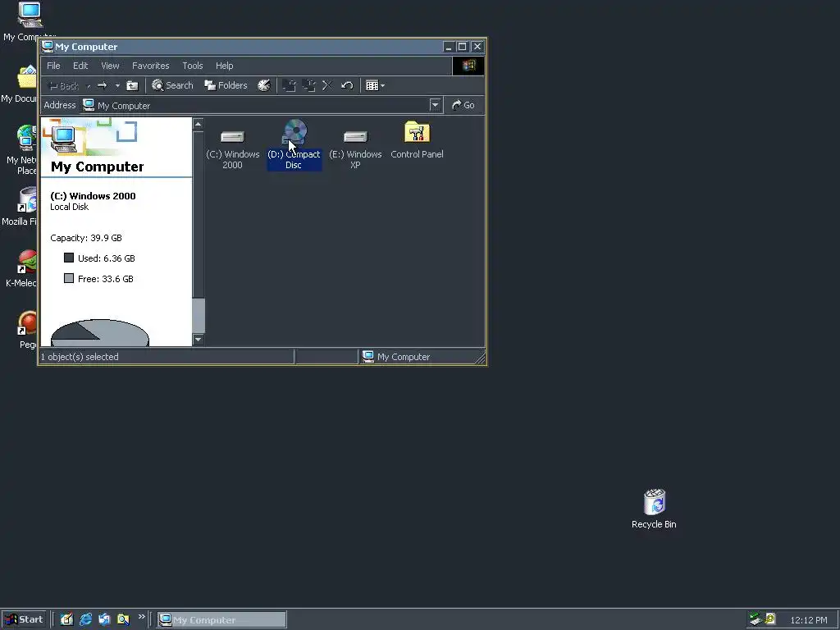Click the '1 object(s) selected' status text

[x=80, y=357]
